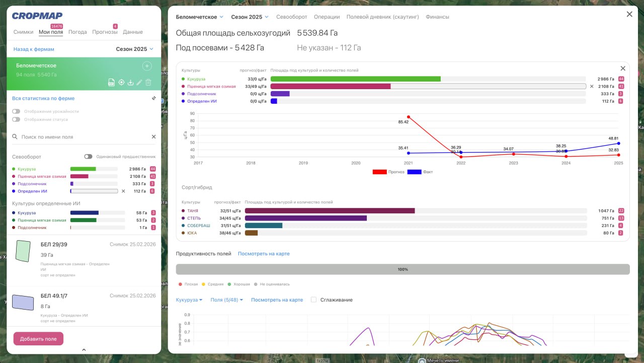This screenshot has width=644, height=363.
Task: Enable Отображение статуса switch
Action: tap(17, 119)
